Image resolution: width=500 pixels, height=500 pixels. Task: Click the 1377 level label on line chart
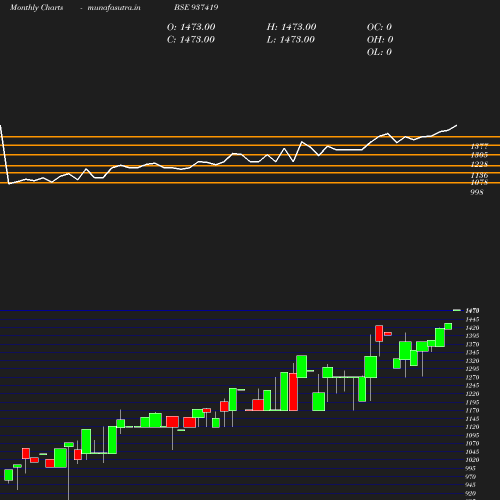(479, 146)
